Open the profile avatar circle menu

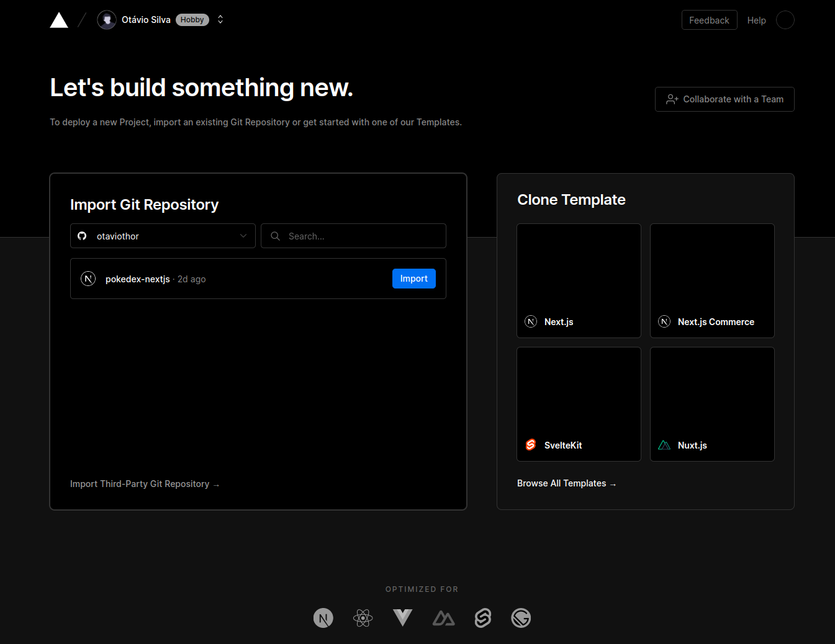coord(785,20)
